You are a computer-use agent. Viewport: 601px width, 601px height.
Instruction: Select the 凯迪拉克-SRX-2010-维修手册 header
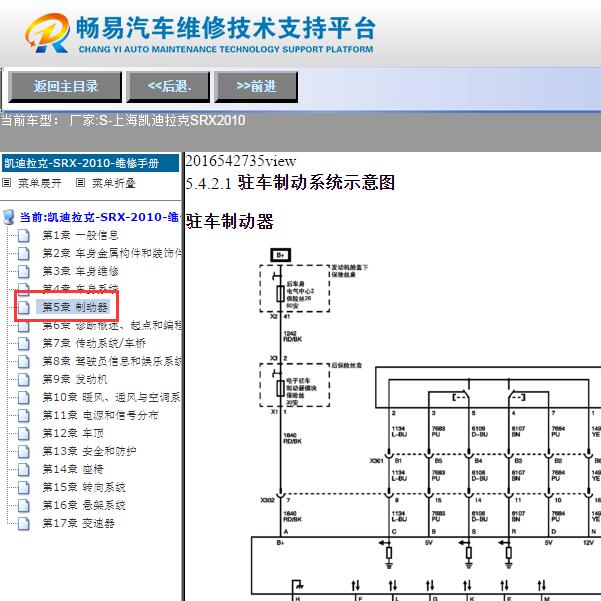90,163
